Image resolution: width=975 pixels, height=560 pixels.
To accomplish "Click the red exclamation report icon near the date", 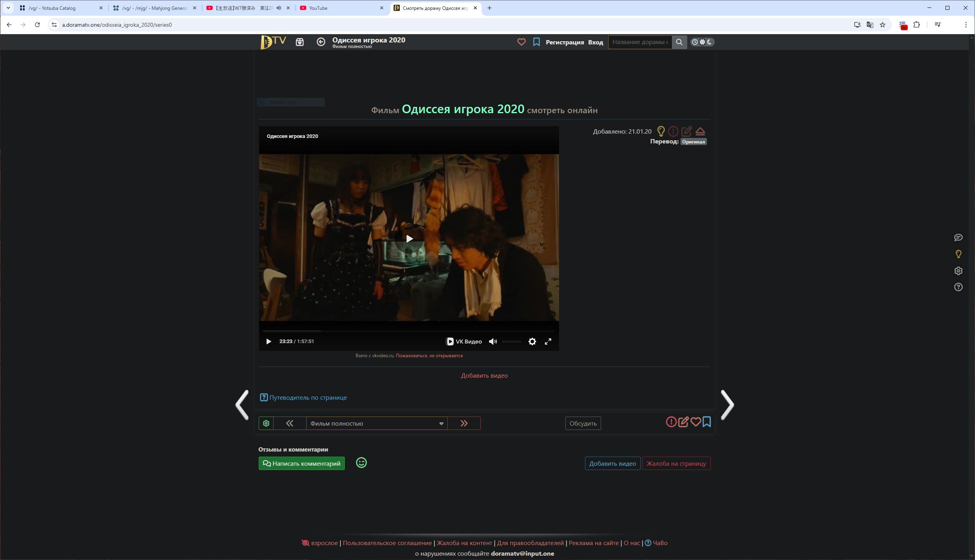I will pos(673,131).
